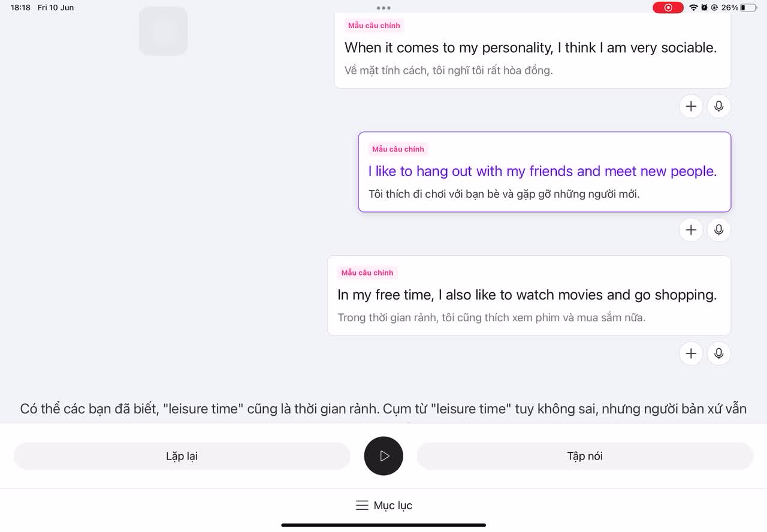Tap the blurred thumbnail at top left

point(164,31)
